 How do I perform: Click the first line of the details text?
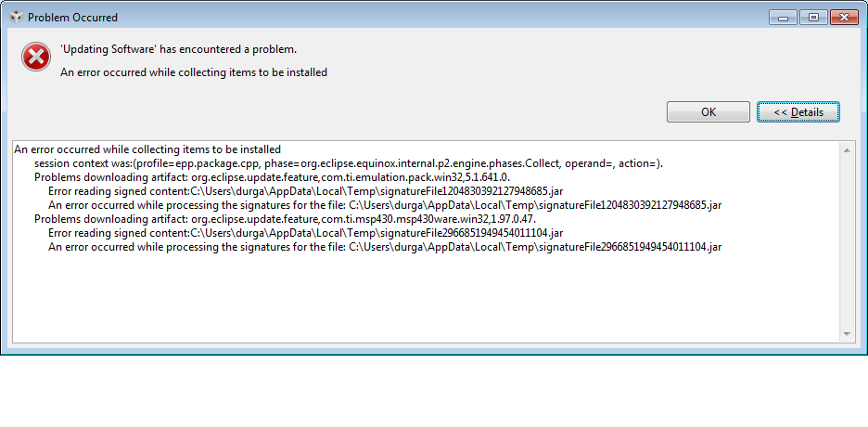[x=147, y=149]
